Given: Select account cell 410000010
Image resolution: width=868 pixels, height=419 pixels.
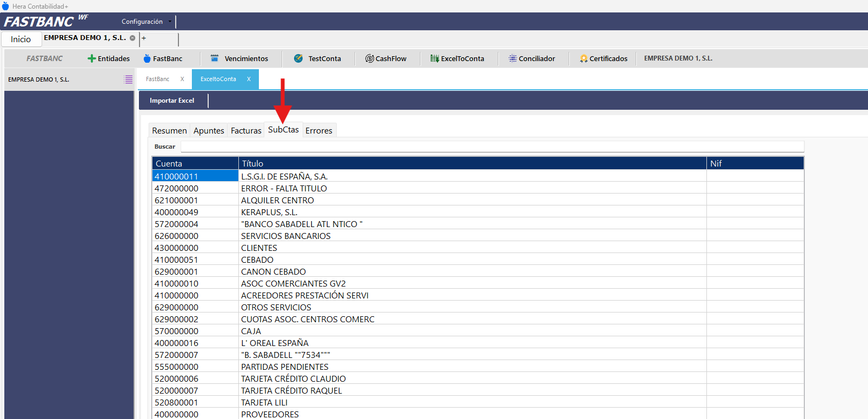Looking at the screenshot, I should (195, 283).
